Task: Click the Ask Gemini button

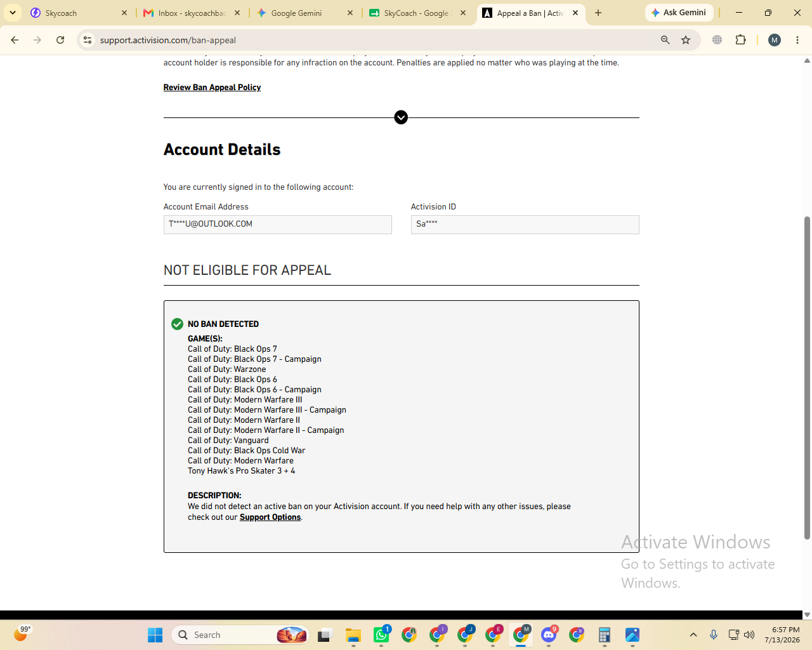Action: 679,13
